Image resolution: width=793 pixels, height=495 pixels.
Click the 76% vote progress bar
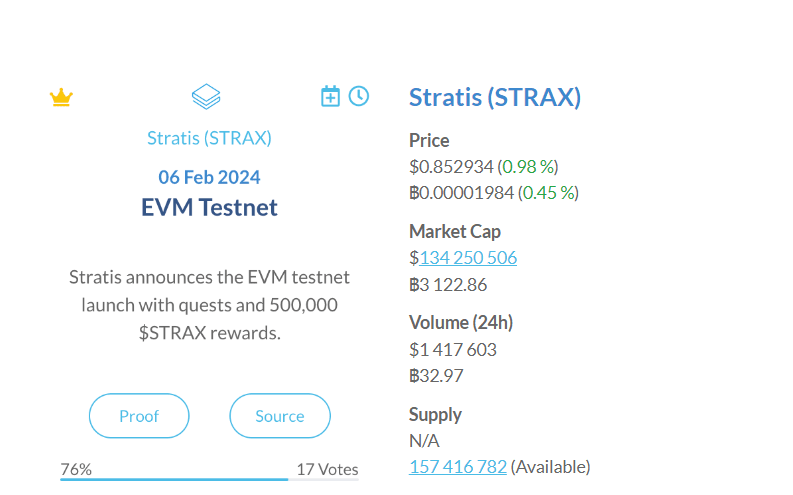[x=209, y=479]
